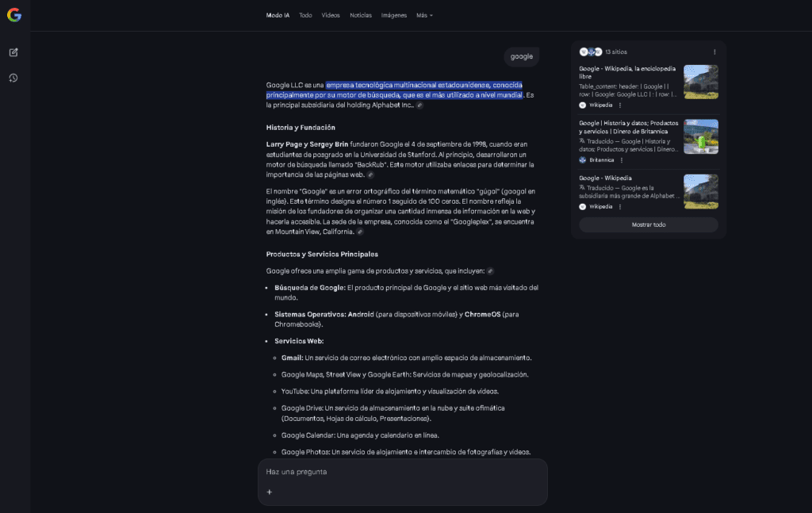This screenshot has width=812, height=513.
Task: Click the source link icon after 'Alphabet Inc.'
Action: 419,105
